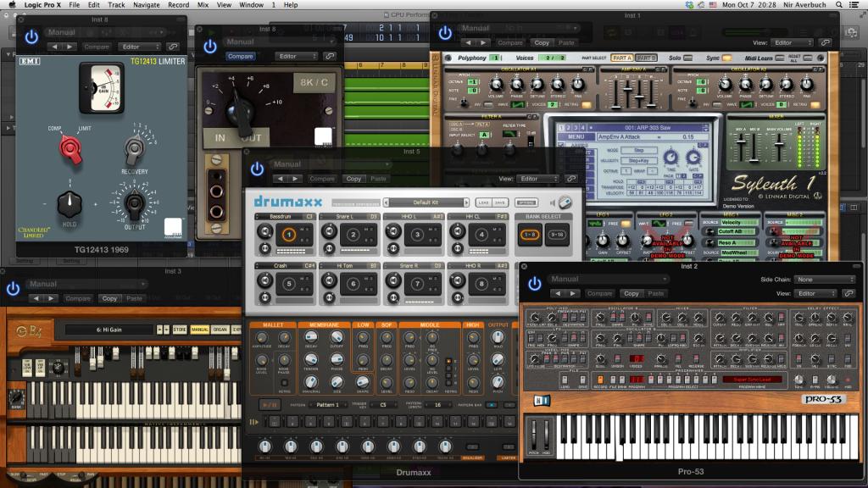Open Window menu in menu bar

251,4
